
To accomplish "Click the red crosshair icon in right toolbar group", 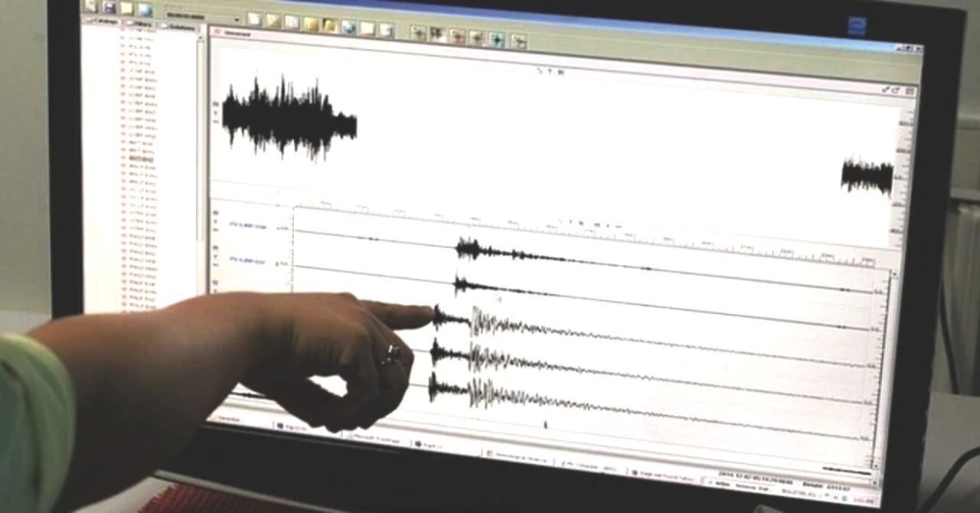I will tap(458, 35).
